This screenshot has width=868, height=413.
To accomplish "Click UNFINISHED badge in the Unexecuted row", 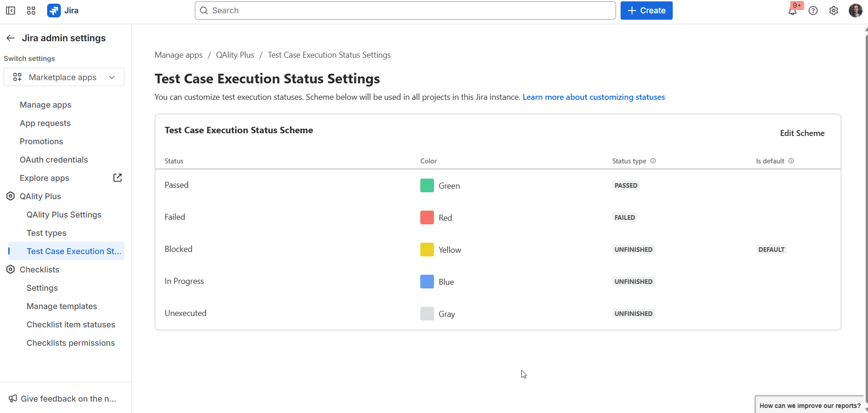I will pyautogui.click(x=633, y=314).
